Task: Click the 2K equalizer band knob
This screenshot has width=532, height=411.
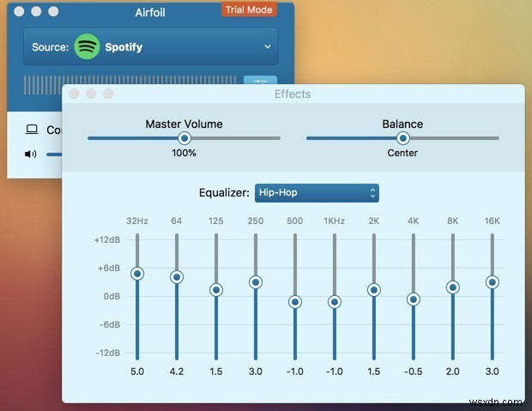Action: pos(374,290)
